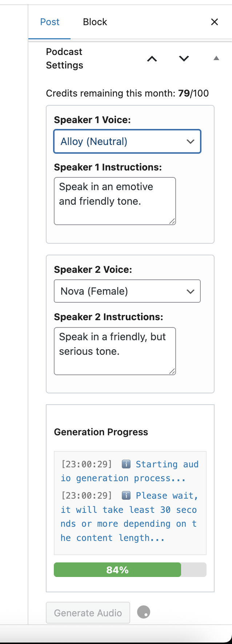Viewport: 232px width, 644px height.
Task: Move Podcast Settings panel up
Action: click(x=152, y=59)
